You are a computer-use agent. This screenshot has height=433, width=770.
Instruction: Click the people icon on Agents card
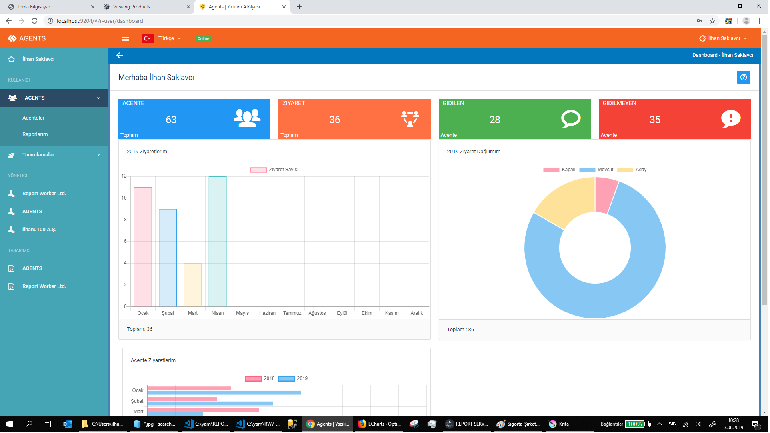tap(246, 118)
